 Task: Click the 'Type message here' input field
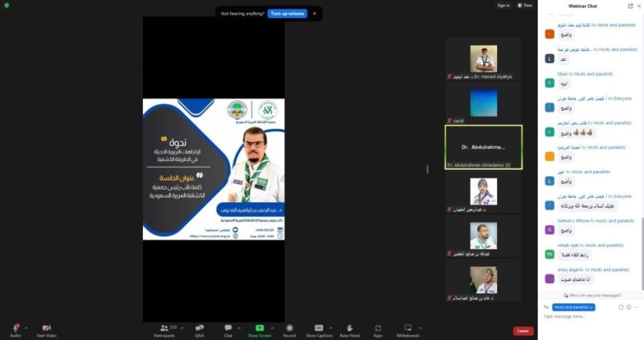(589, 317)
